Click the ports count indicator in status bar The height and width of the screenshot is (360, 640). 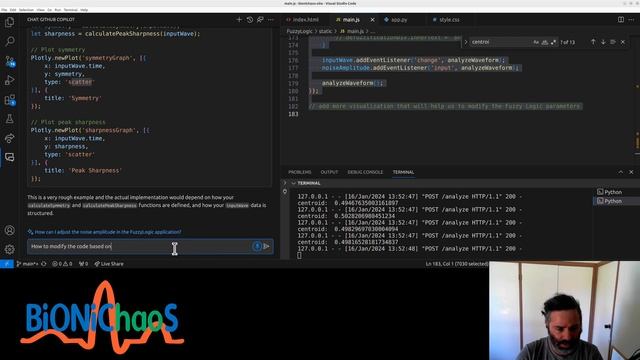[83, 264]
